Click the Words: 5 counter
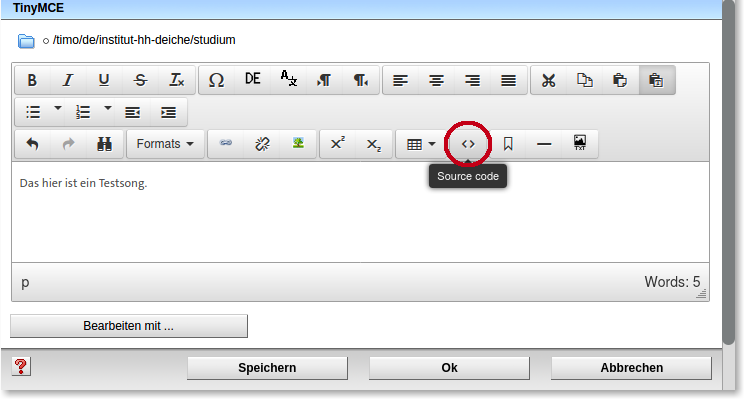The height and width of the screenshot is (399, 744). tap(672, 282)
